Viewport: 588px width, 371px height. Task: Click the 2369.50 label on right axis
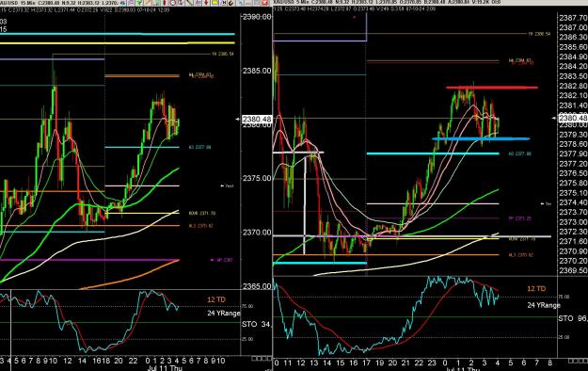[573, 270]
